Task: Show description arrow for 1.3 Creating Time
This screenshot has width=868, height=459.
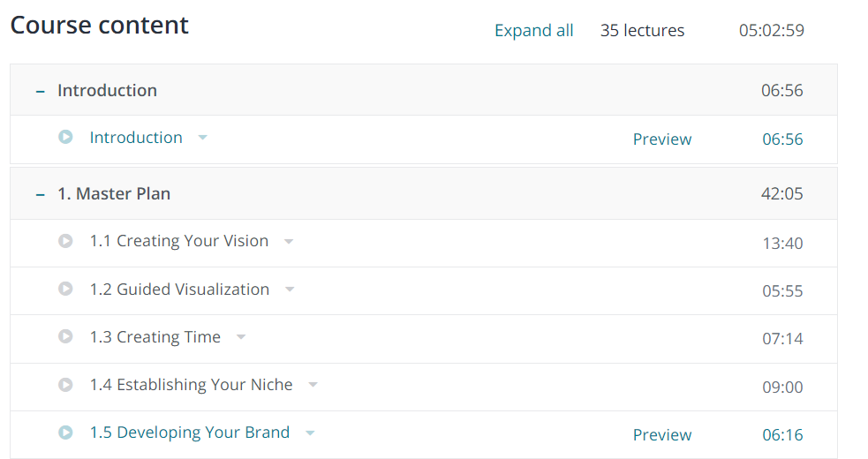Action: [x=241, y=337]
